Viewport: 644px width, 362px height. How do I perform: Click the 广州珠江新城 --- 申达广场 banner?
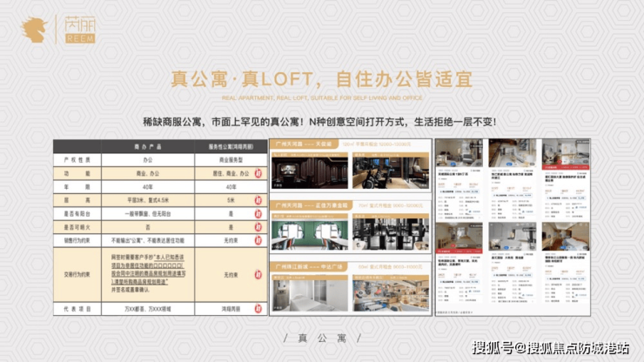309,266
